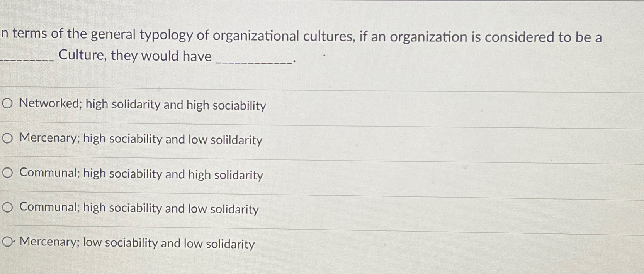The height and width of the screenshot is (274, 644).
Task: Select Communal; high sociability and high solidarity
Action: point(141,174)
